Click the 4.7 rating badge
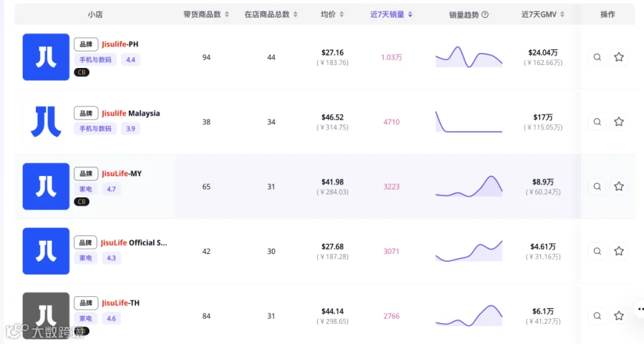Image resolution: width=644 pixels, height=344 pixels. tap(112, 189)
